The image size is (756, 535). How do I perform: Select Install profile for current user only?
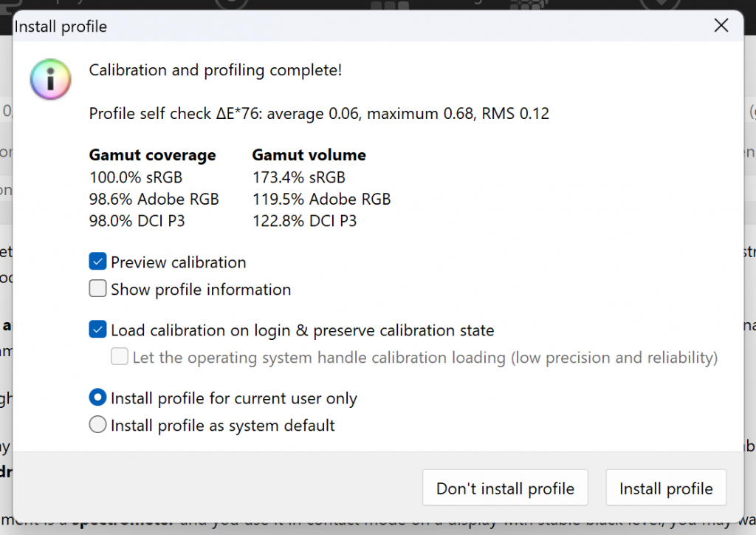click(97, 398)
